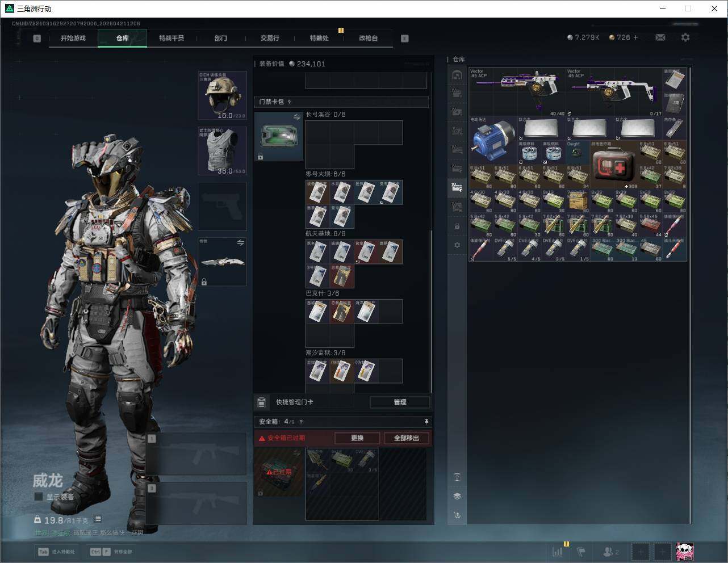Click the locked warehouse slot icon
Image resolution: width=728 pixels, height=563 pixels.
click(457, 226)
